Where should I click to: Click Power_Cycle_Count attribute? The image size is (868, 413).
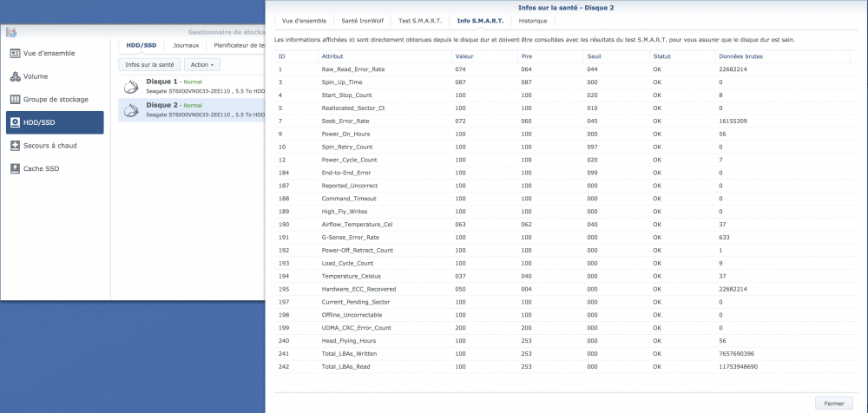349,160
